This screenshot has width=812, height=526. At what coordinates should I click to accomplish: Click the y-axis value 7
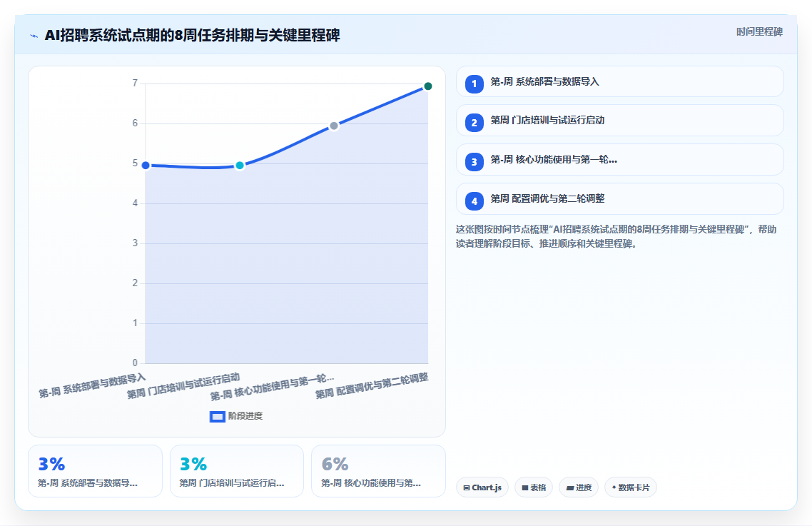(x=135, y=84)
